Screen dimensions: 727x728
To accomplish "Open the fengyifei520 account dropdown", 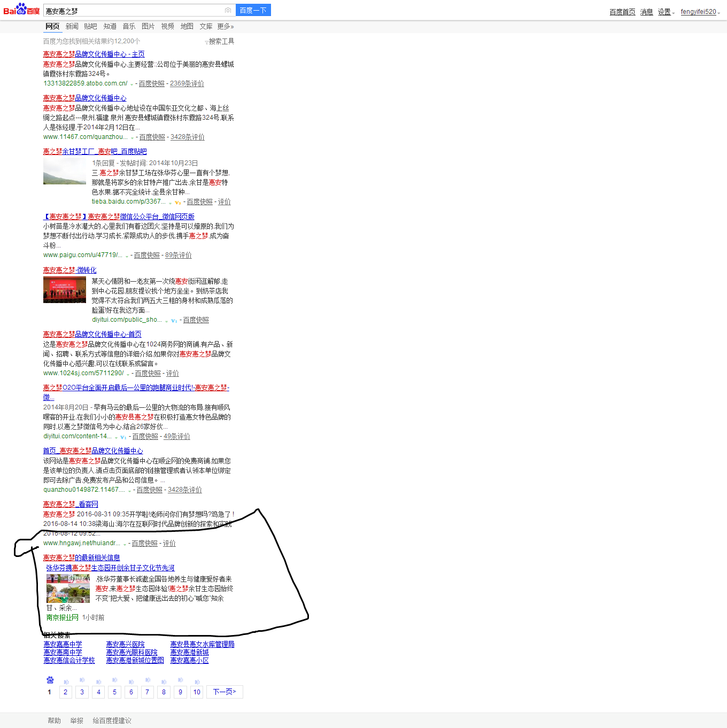I will pos(700,12).
